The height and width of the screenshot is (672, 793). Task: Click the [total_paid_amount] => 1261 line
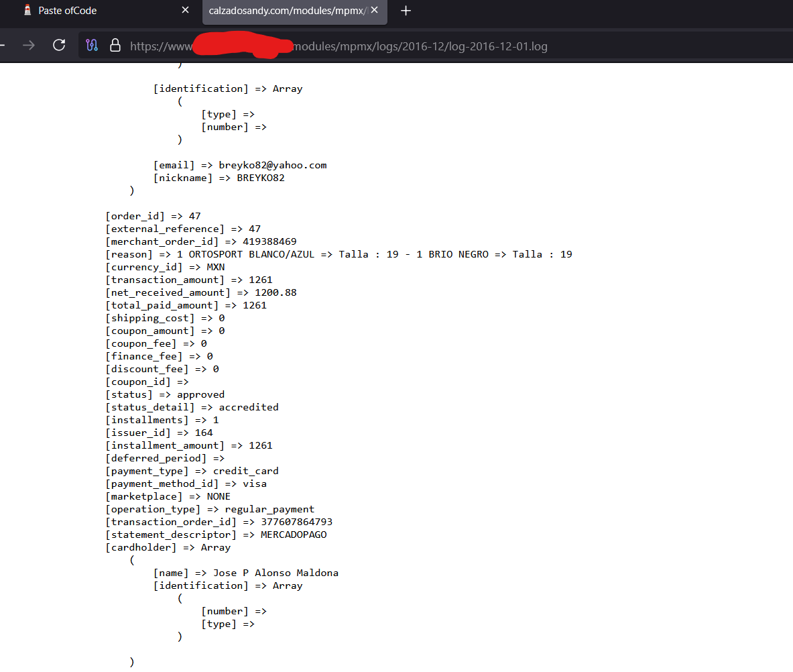[186, 305]
